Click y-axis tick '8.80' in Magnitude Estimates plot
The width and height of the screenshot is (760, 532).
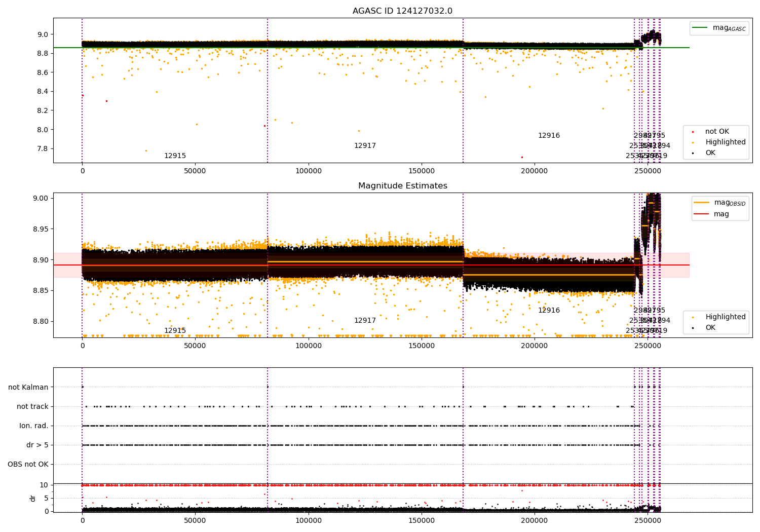[41, 322]
